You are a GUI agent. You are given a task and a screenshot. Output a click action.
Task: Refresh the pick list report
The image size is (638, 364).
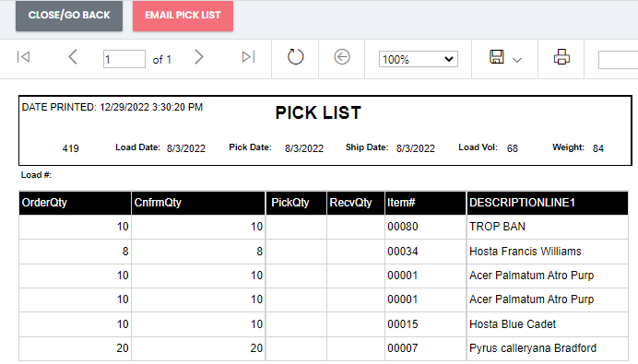tap(295, 57)
